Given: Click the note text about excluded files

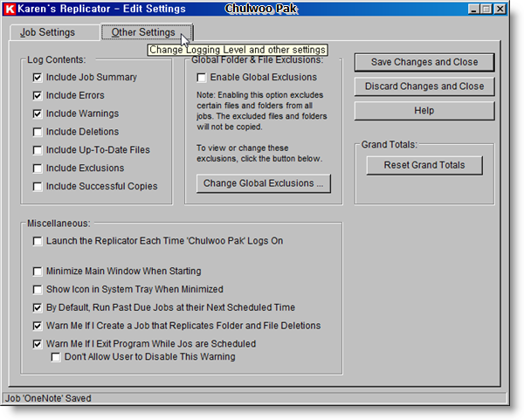Looking at the screenshot, I should (262, 111).
